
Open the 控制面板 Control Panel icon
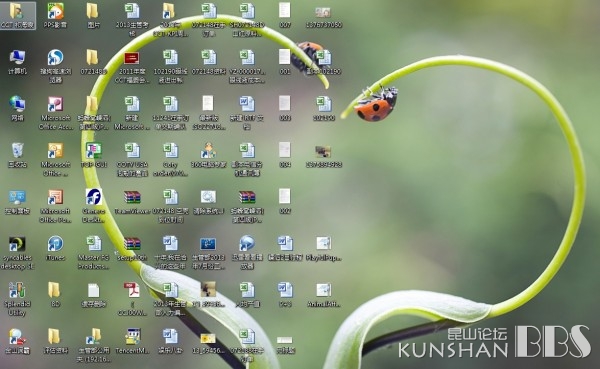click(17, 197)
